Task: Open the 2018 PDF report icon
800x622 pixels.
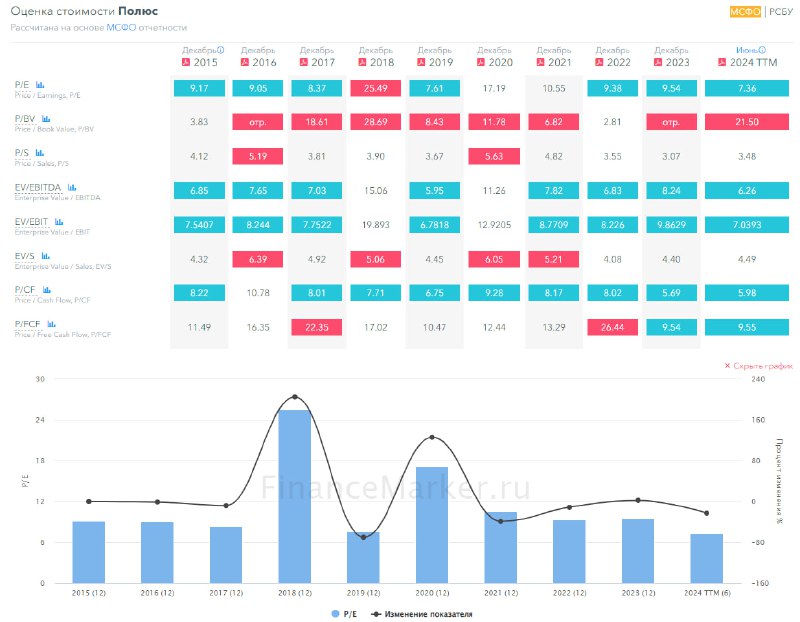Action: pyautogui.click(x=363, y=62)
